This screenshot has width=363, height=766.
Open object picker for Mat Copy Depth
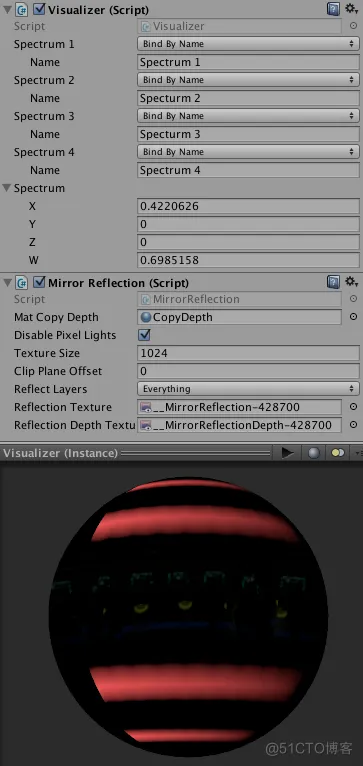(353, 317)
